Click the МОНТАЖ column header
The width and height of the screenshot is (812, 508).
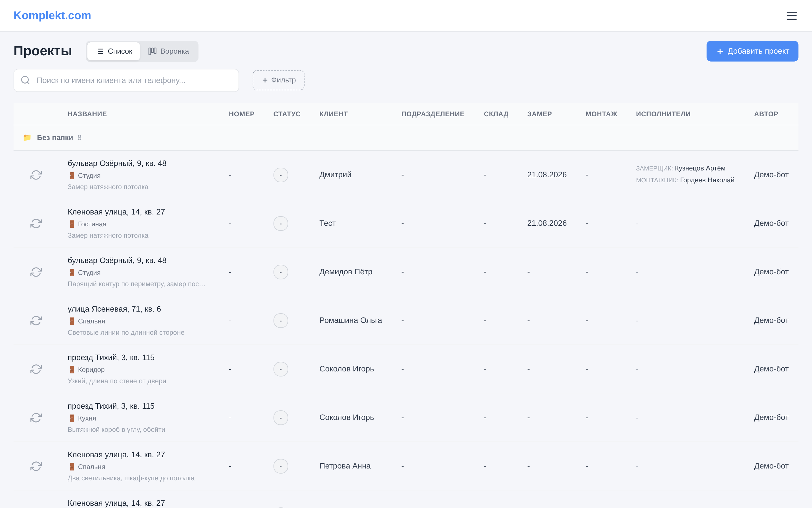(601, 114)
